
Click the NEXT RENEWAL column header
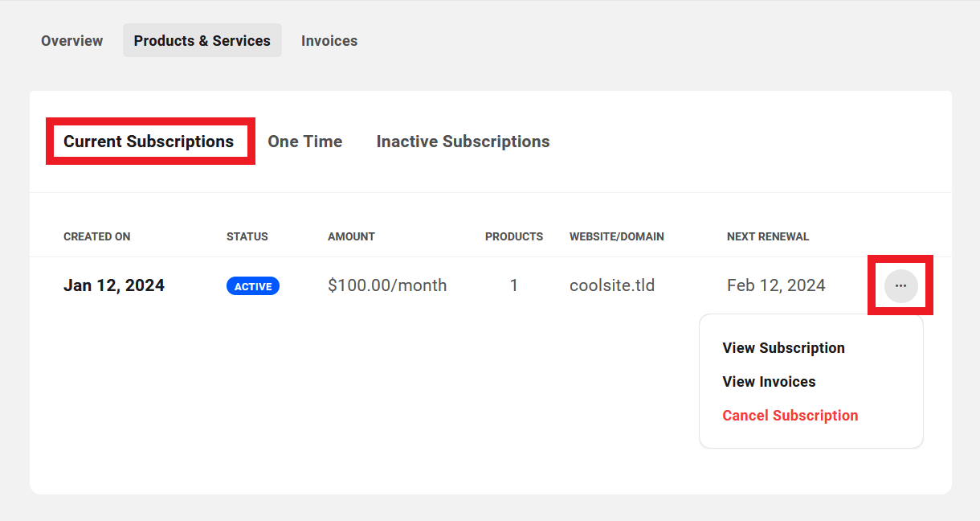coord(767,236)
